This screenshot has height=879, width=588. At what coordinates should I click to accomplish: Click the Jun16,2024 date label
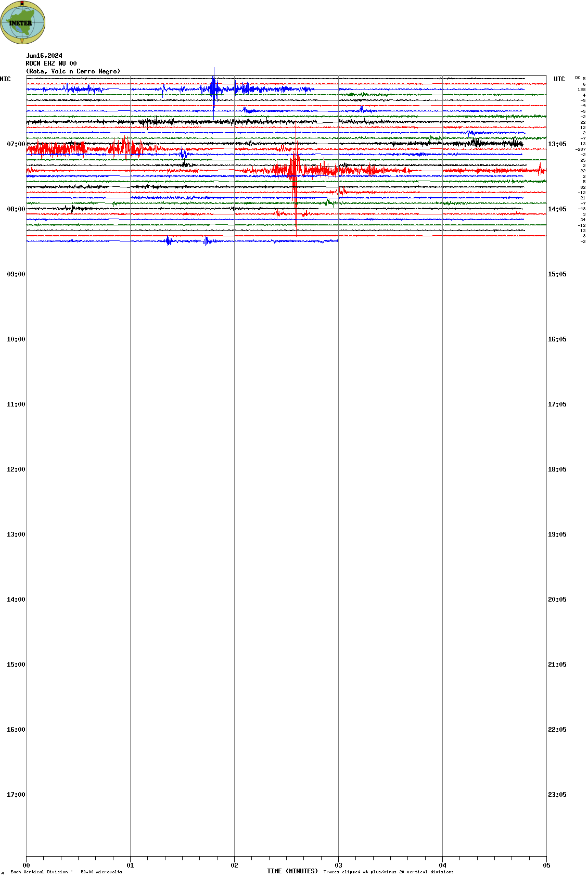[44, 56]
